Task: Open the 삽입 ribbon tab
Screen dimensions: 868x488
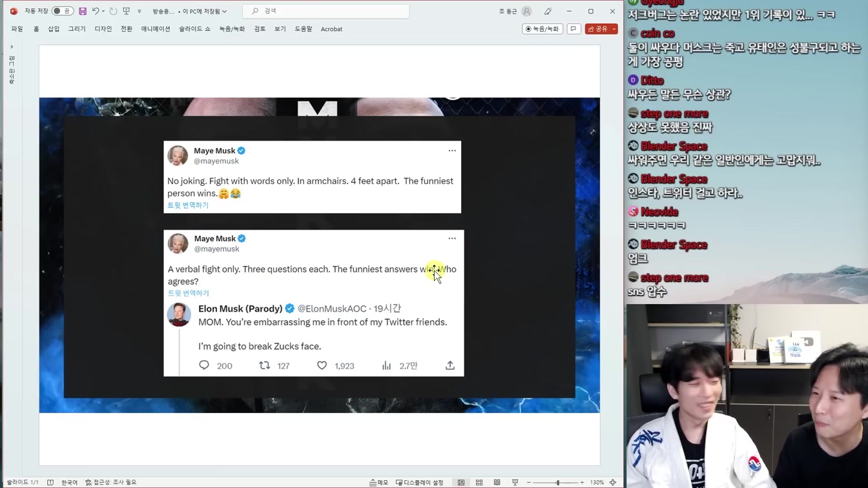Action: click(x=54, y=29)
